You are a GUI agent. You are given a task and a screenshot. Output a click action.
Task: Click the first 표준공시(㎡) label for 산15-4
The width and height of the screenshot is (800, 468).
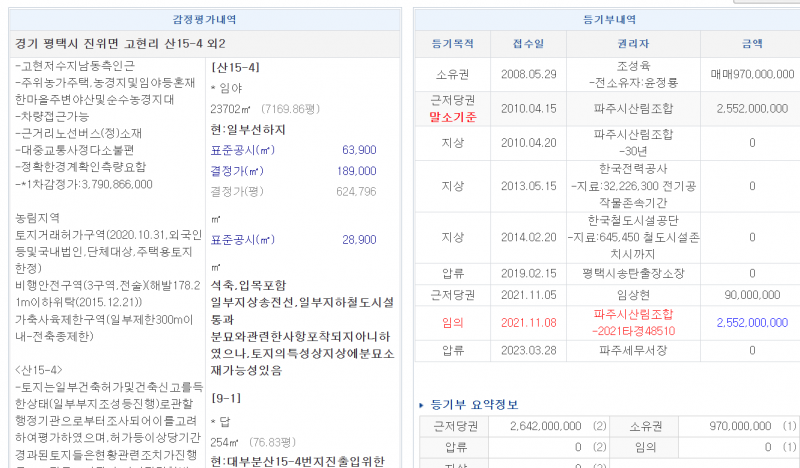242,149
